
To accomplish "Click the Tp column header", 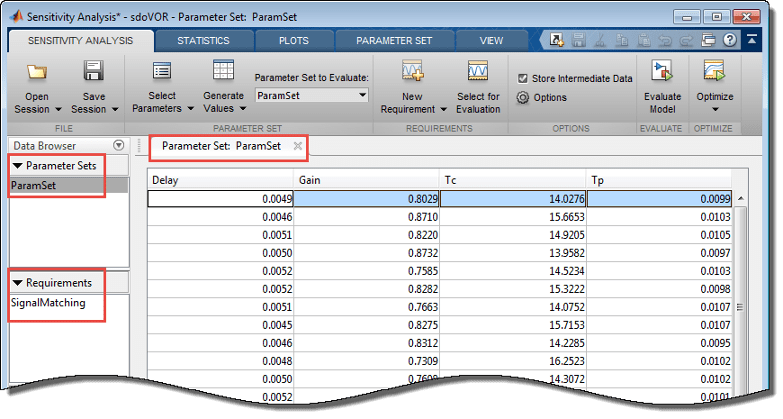I will (659, 180).
